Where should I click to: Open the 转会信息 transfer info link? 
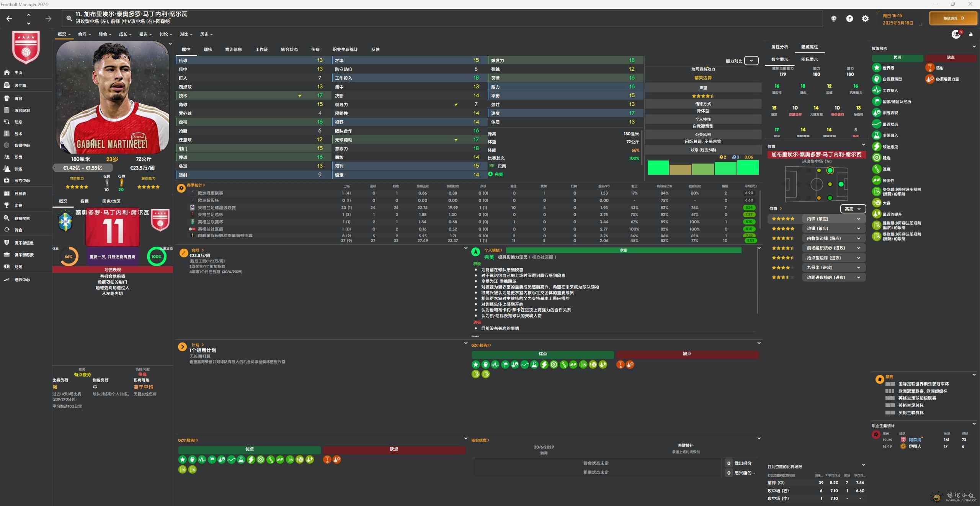pyautogui.click(x=480, y=440)
